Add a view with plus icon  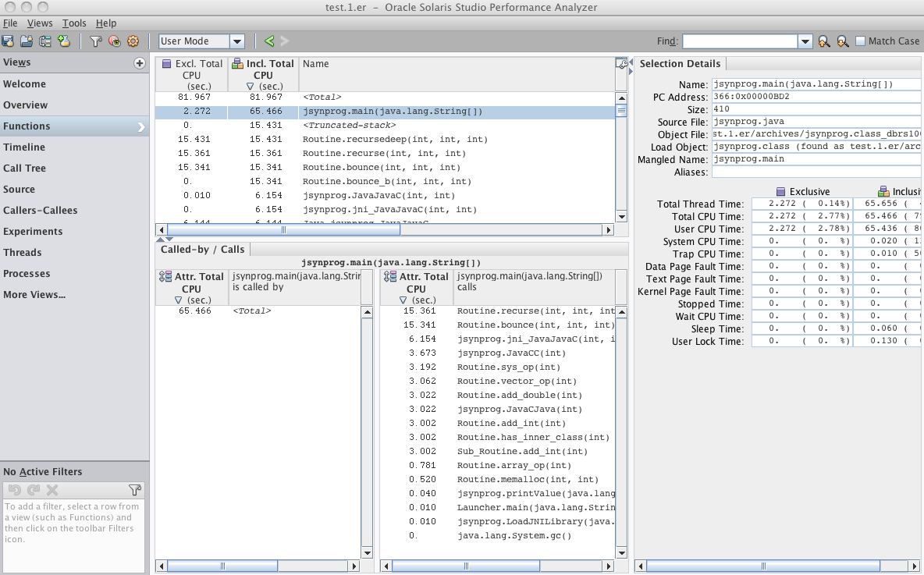click(140, 63)
